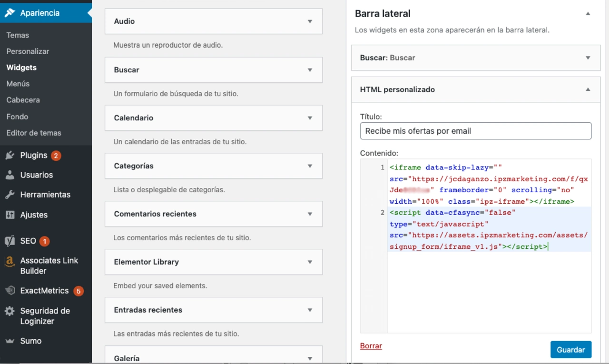This screenshot has width=609, height=364.
Task: Collapse the Barra lateral widget area
Action: (x=588, y=14)
